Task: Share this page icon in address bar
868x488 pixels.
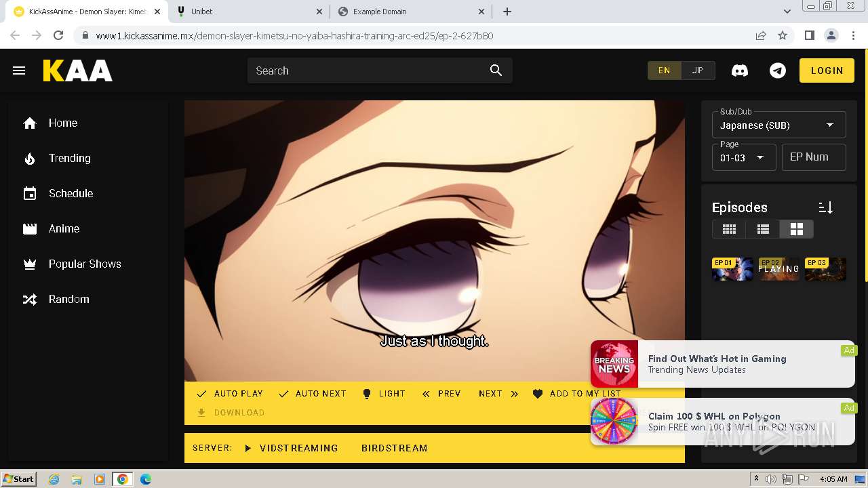Action: (x=761, y=35)
